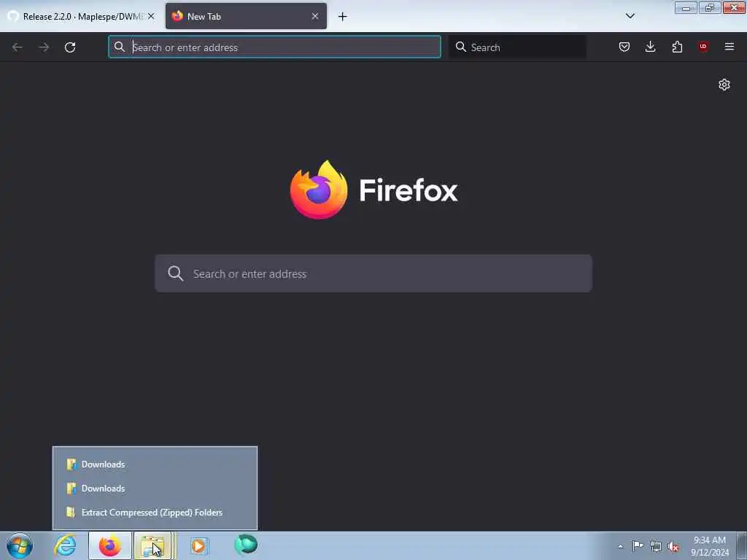The width and height of the screenshot is (747, 560).
Task: Open the uBlock Origin toolbar icon
Action: coord(703,47)
